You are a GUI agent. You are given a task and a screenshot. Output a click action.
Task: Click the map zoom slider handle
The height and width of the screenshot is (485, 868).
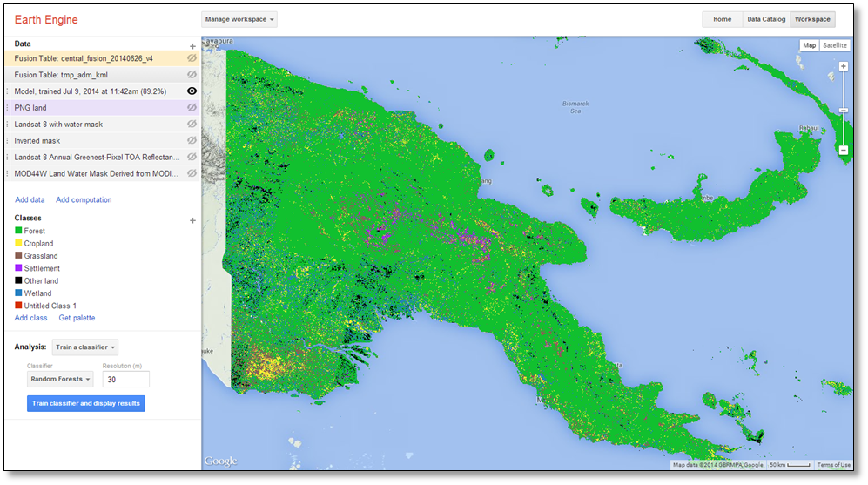(x=843, y=111)
